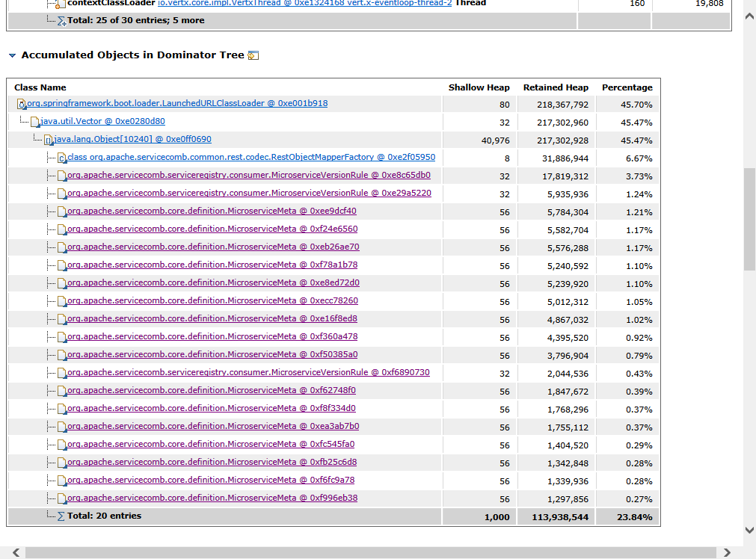The height and width of the screenshot is (559, 756).
Task: Open MicroserviceMeta @ 0xe16f8ed8 link
Action: [x=212, y=318]
